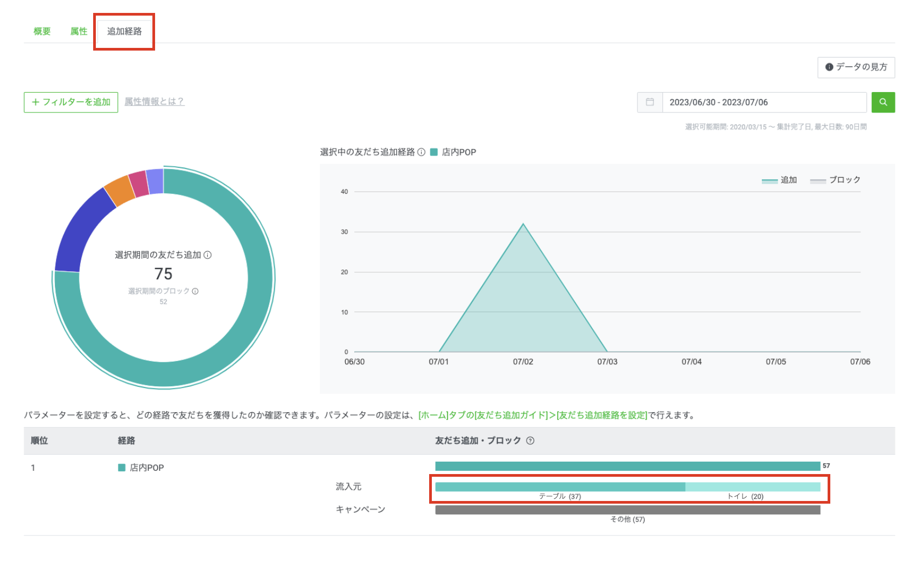Click the テーブル (37) bar segment
Viewport: 924px width, 565px height.
point(560,487)
